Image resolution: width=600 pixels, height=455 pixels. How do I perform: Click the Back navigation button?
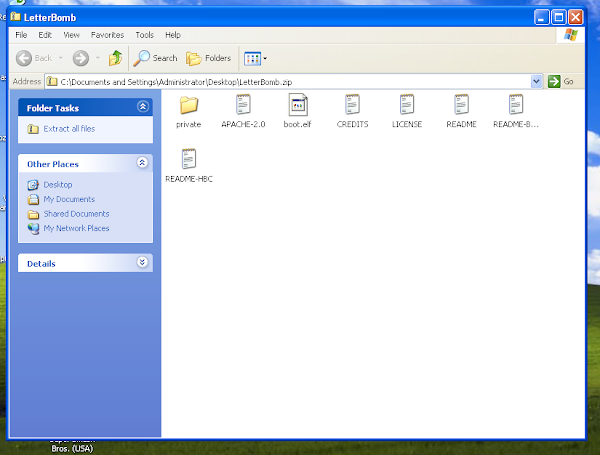click(x=34, y=58)
